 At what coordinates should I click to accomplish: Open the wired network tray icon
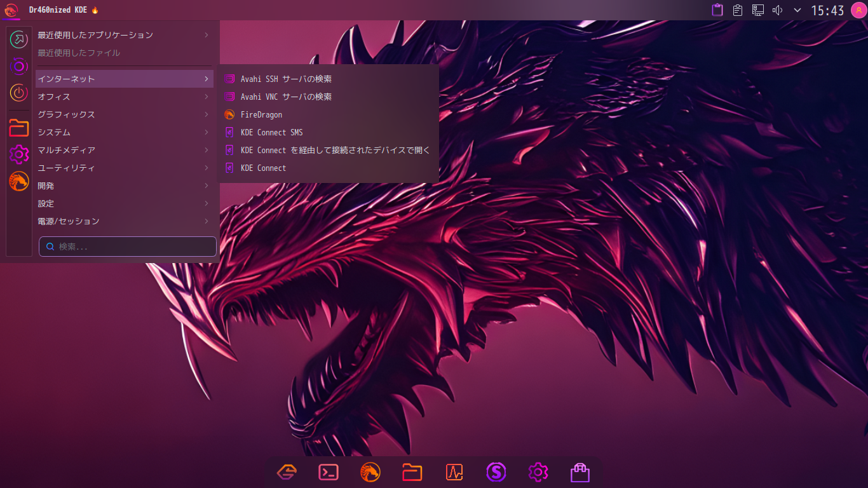pyautogui.click(x=757, y=10)
